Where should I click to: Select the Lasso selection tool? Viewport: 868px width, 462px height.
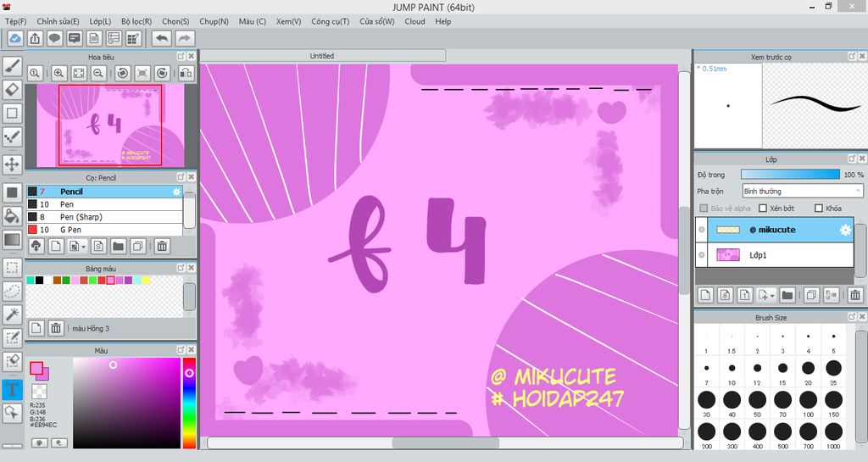coord(12,291)
